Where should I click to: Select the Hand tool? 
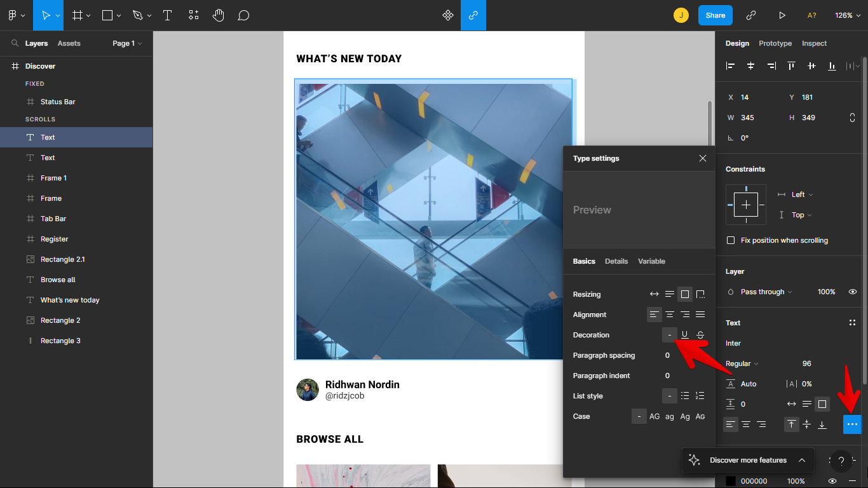point(219,15)
